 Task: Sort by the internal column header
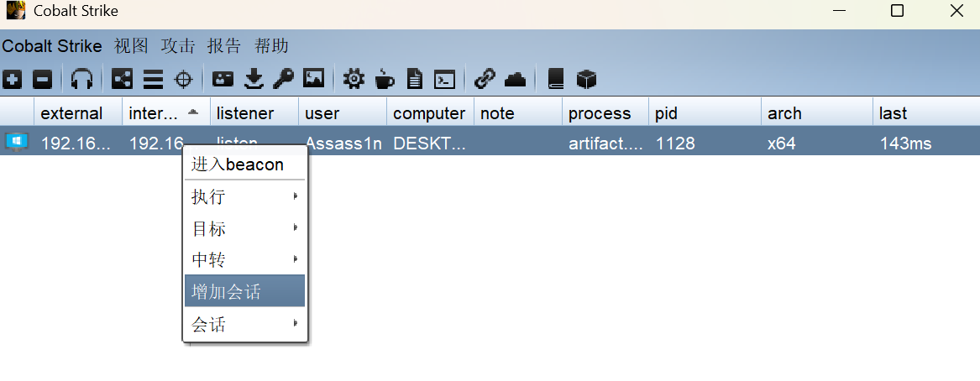[x=166, y=113]
